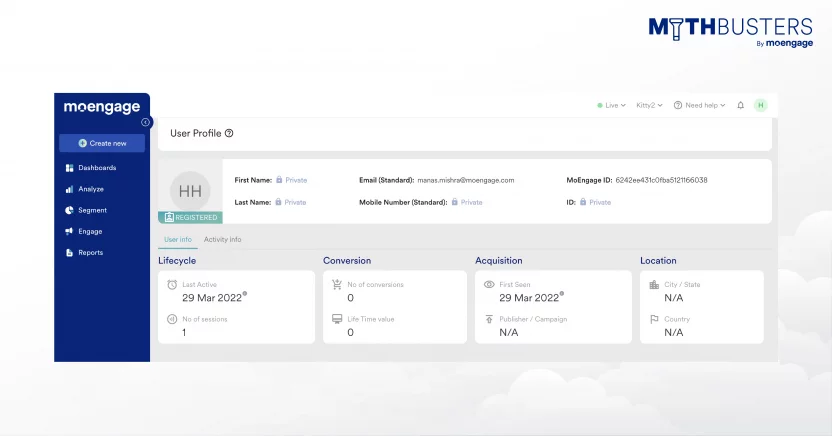The width and height of the screenshot is (832, 436).
Task: Click the Publisher / Campaign icon
Action: (x=489, y=319)
